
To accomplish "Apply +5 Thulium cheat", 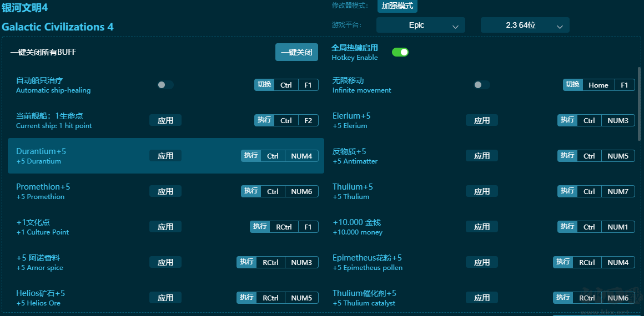I will [482, 191].
